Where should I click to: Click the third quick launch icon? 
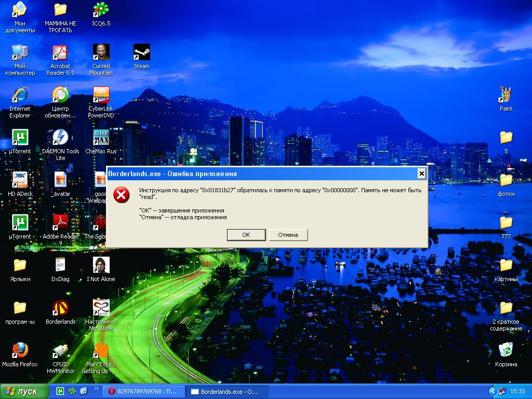84,391
